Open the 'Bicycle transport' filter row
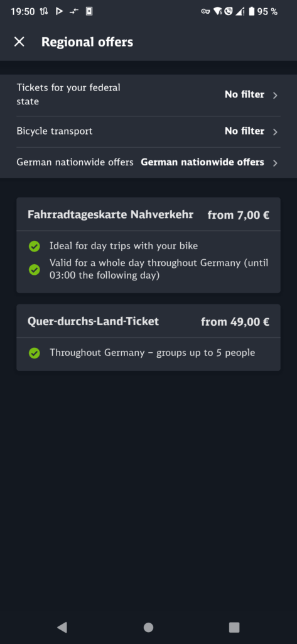This screenshot has width=297, height=644. 148,131
